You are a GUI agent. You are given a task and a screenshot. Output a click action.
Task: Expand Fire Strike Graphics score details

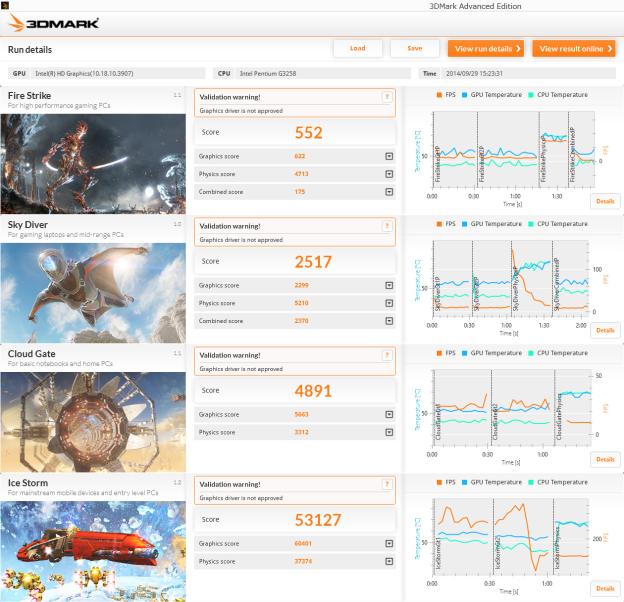[x=389, y=156]
